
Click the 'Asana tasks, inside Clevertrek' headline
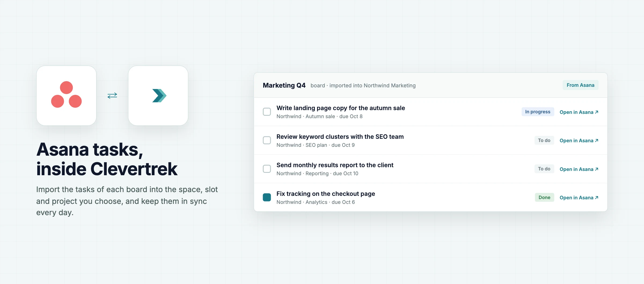[107, 159]
